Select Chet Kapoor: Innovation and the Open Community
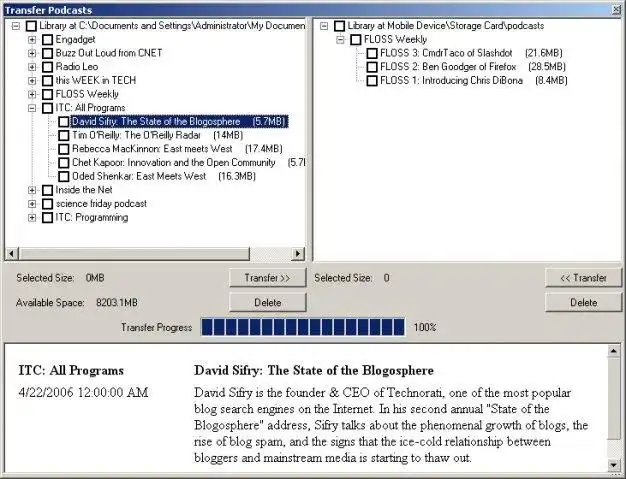This screenshot has width=626, height=479. click(x=188, y=163)
